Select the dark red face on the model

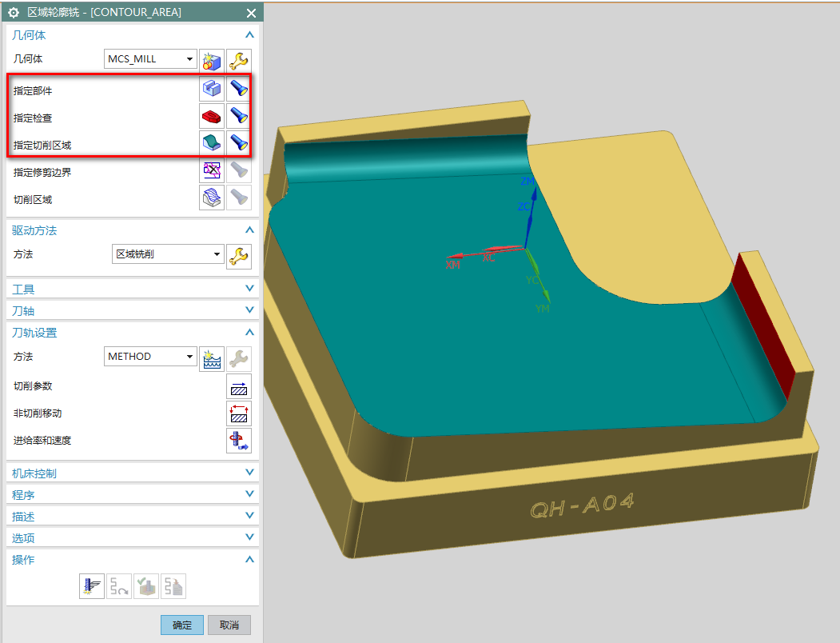click(x=763, y=320)
